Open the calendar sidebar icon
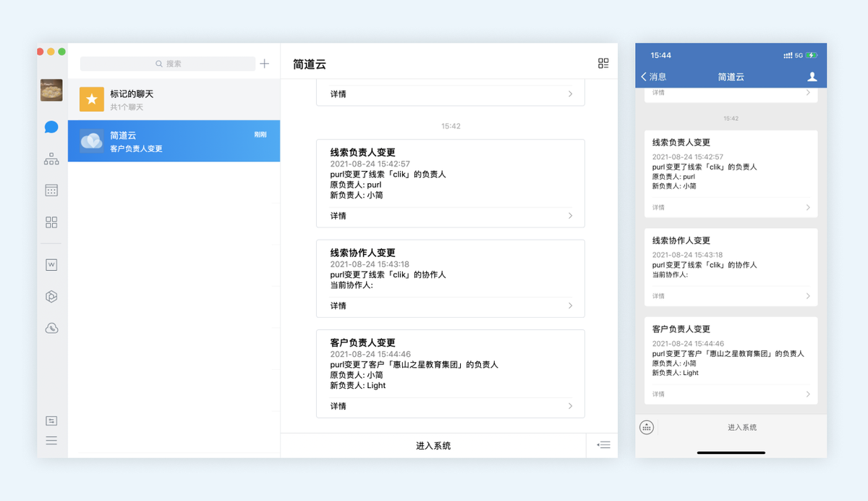 click(51, 190)
